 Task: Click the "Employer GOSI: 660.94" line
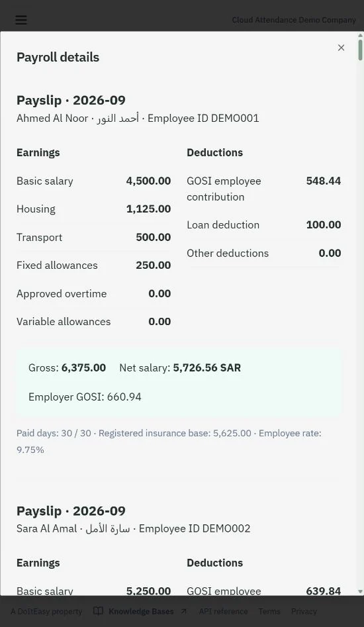click(x=85, y=397)
